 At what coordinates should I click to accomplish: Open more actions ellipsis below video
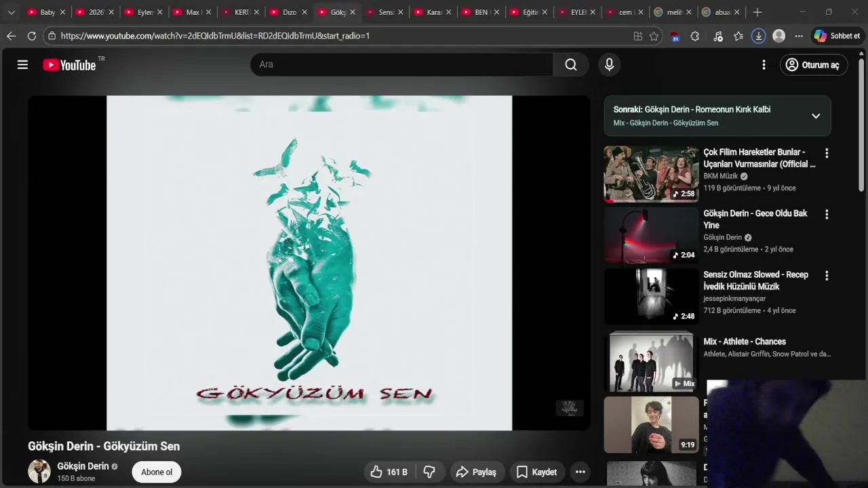click(x=580, y=472)
